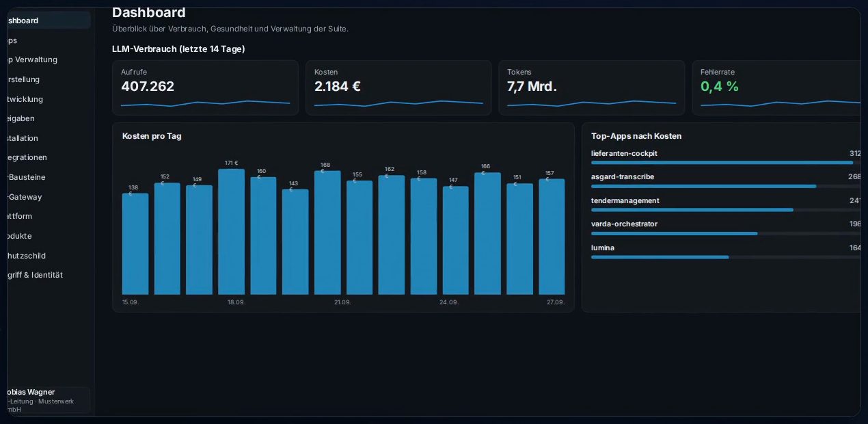Screen dimensions: 868x424
Task: Click the 18.09. axis date label
Action: pyautogui.click(x=236, y=302)
